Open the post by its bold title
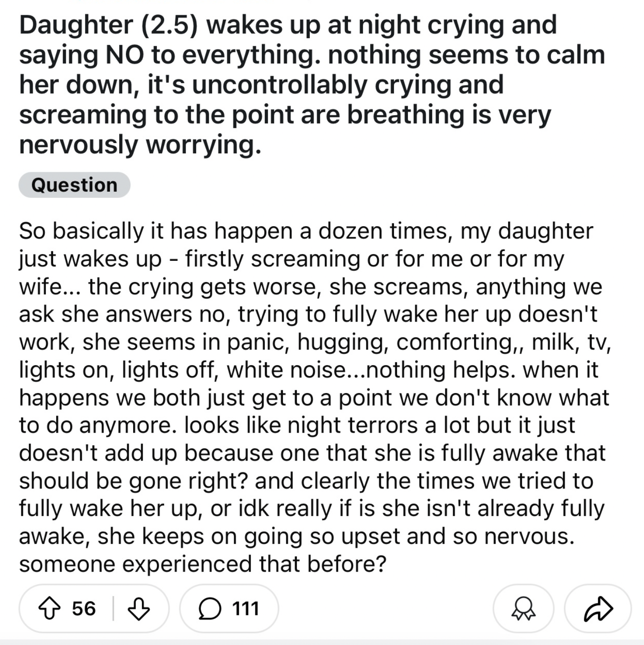The height and width of the screenshot is (645, 644). pos(312,85)
